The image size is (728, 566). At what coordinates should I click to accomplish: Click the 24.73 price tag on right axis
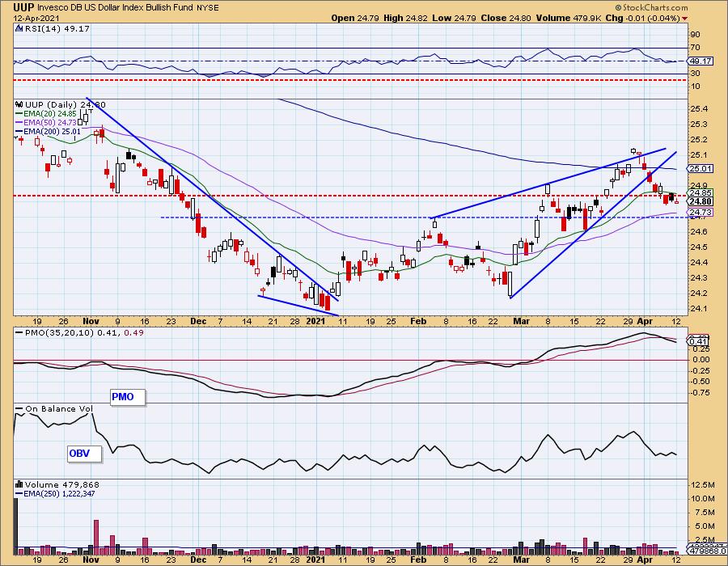point(700,213)
